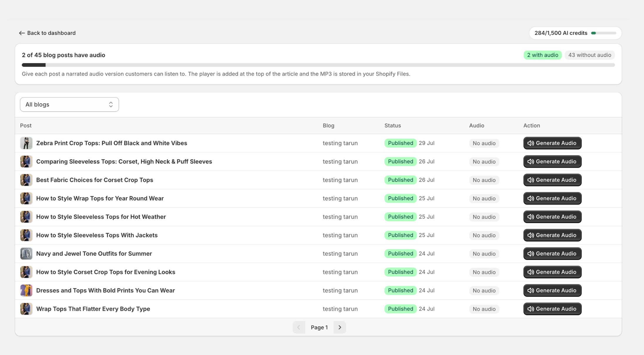Generate audio for Navy and Jewel Tone post
Screen dimensions: 644x355
pyautogui.click(x=552, y=253)
